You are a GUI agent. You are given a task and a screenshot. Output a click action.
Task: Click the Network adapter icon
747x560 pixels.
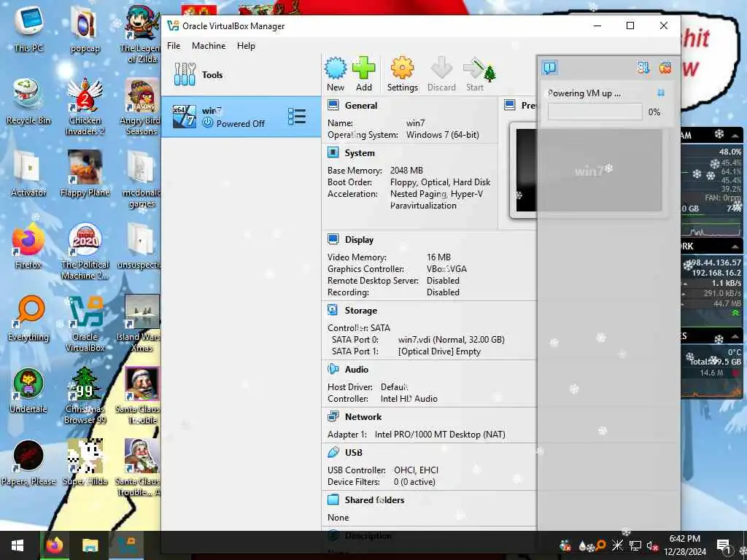click(x=333, y=416)
